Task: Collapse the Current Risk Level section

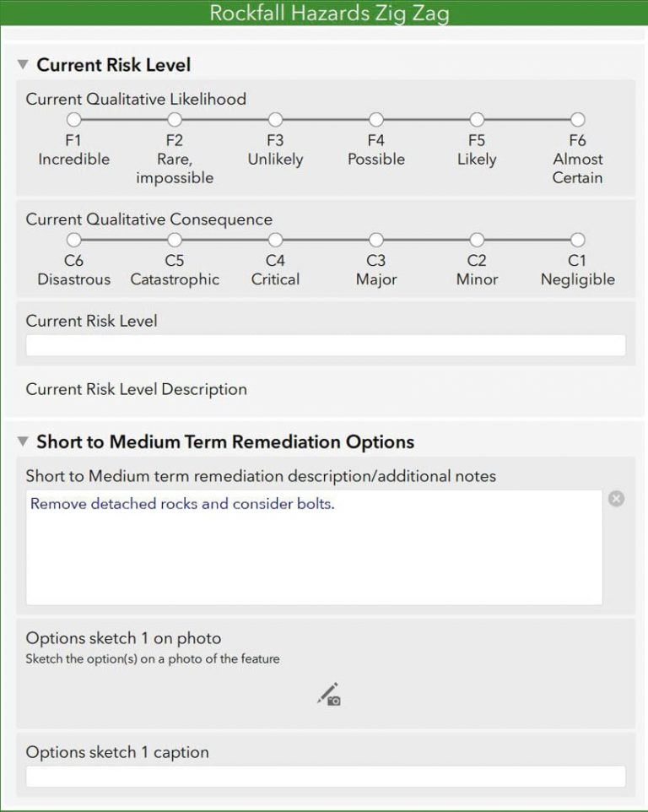Action: coord(23,65)
